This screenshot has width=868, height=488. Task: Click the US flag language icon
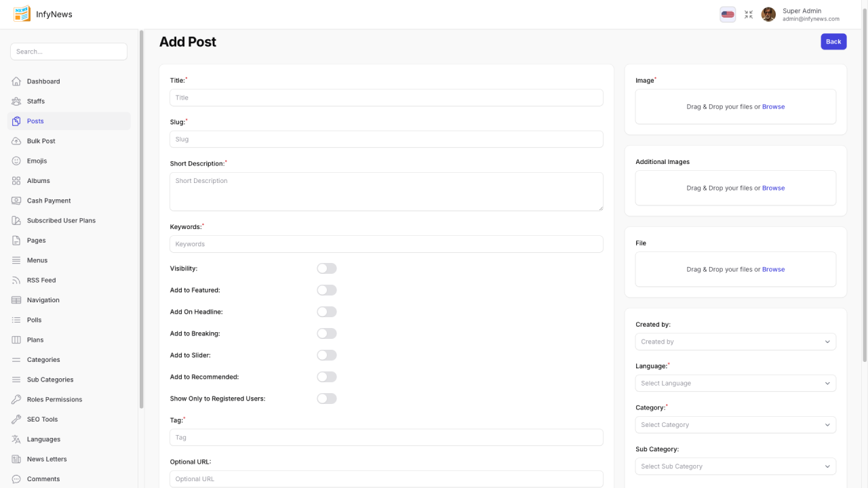click(x=728, y=14)
